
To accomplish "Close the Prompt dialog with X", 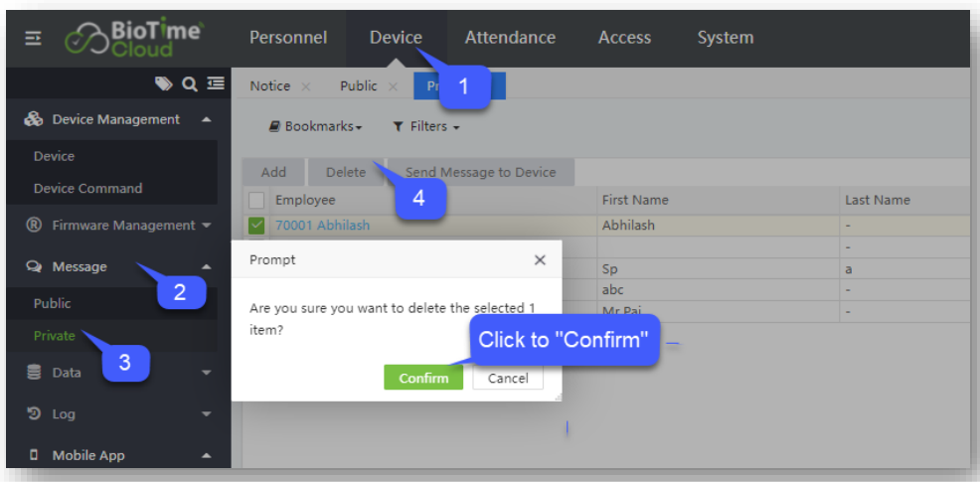I will point(540,259).
